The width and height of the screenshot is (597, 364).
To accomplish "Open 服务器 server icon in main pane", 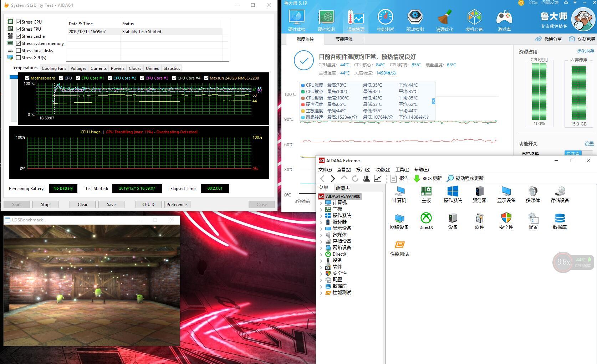I will tap(480, 195).
